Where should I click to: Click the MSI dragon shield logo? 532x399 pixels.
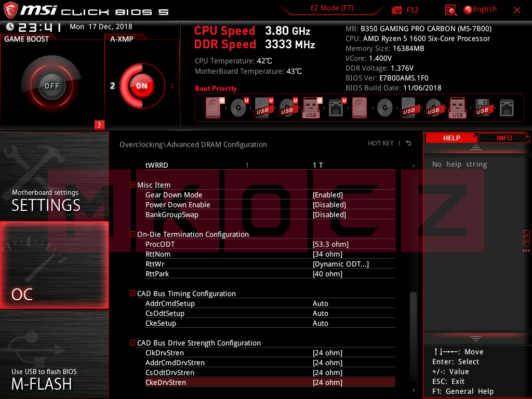[10, 10]
